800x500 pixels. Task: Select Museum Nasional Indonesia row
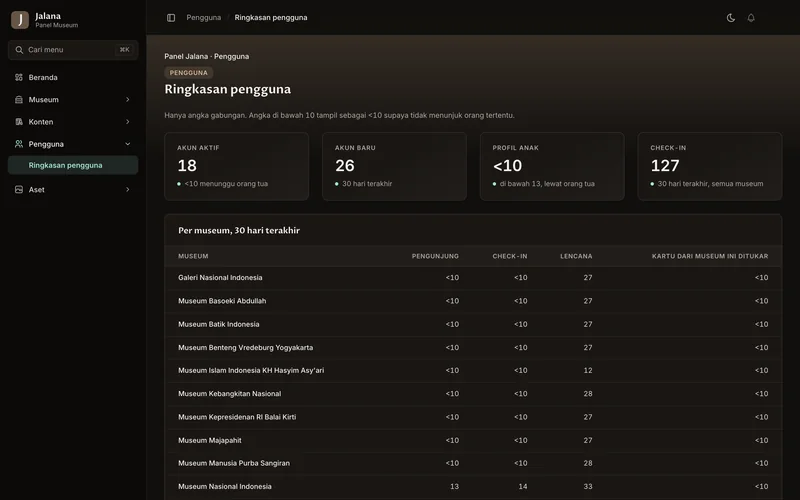click(x=473, y=487)
